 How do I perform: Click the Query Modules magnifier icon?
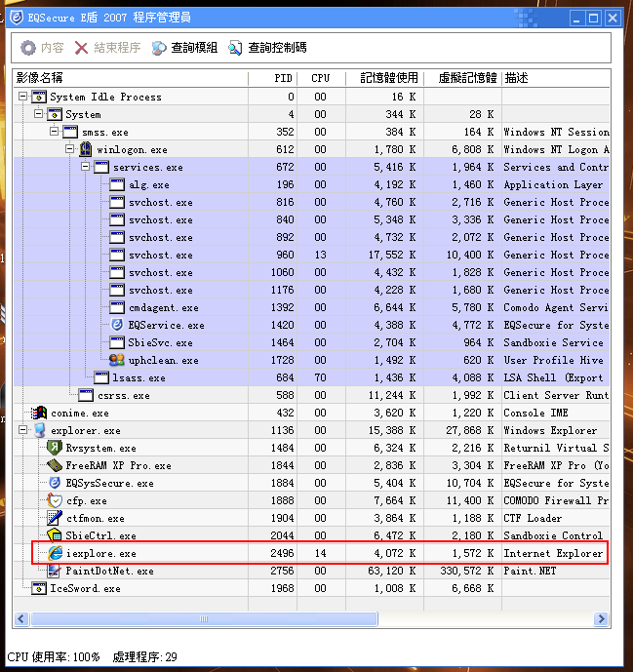159,48
